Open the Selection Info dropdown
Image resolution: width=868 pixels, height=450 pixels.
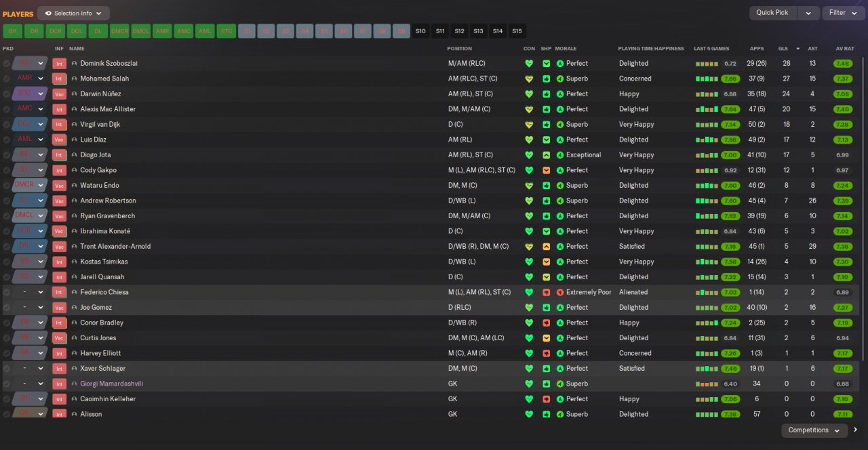(73, 13)
